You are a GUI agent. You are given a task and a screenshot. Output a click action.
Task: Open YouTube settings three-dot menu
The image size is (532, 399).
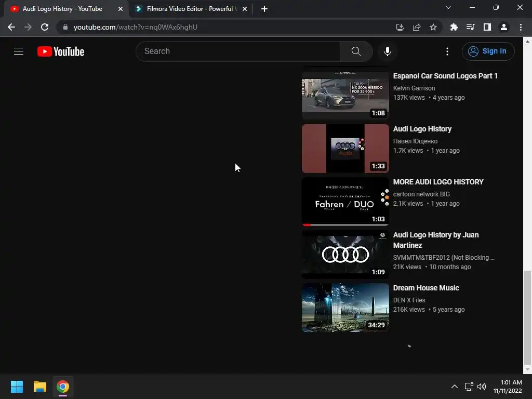(447, 51)
